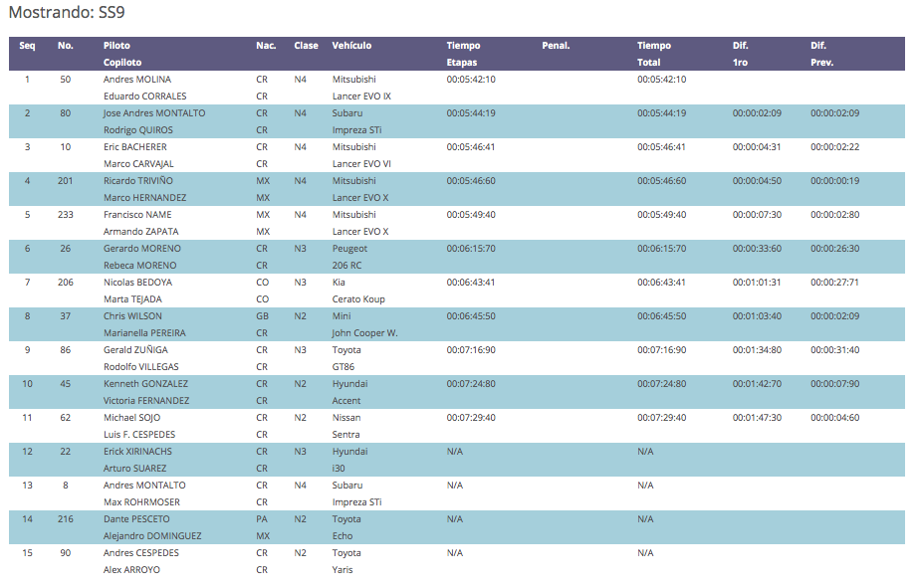Select the Nac. column header

coord(266,46)
